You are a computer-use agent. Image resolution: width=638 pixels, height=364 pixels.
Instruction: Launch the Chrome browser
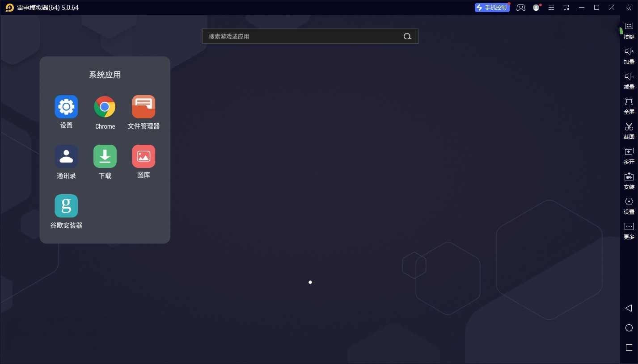tap(105, 107)
